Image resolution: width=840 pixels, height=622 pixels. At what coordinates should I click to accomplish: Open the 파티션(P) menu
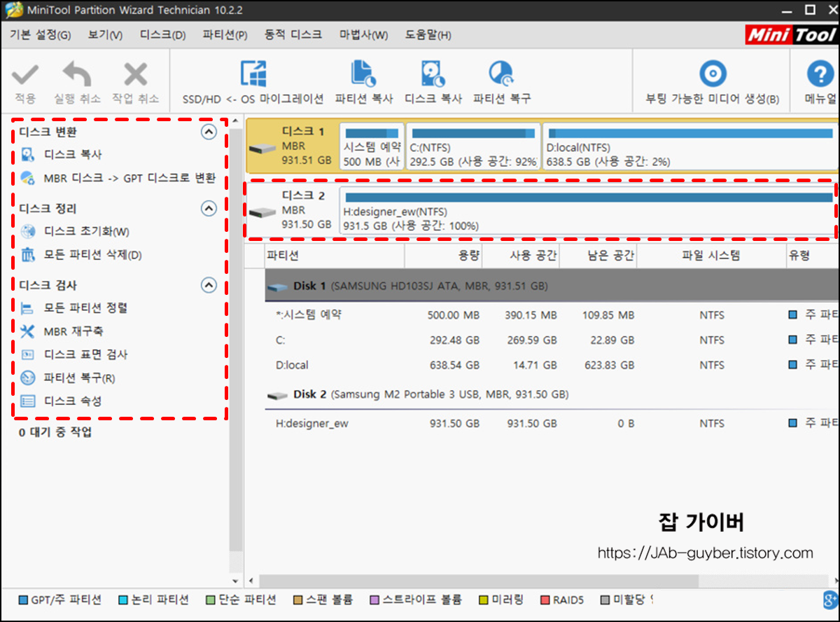click(225, 35)
